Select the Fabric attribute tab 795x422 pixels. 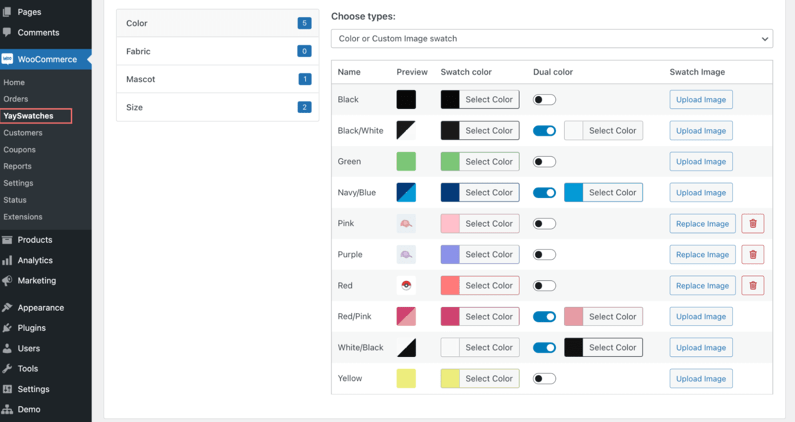click(x=218, y=51)
